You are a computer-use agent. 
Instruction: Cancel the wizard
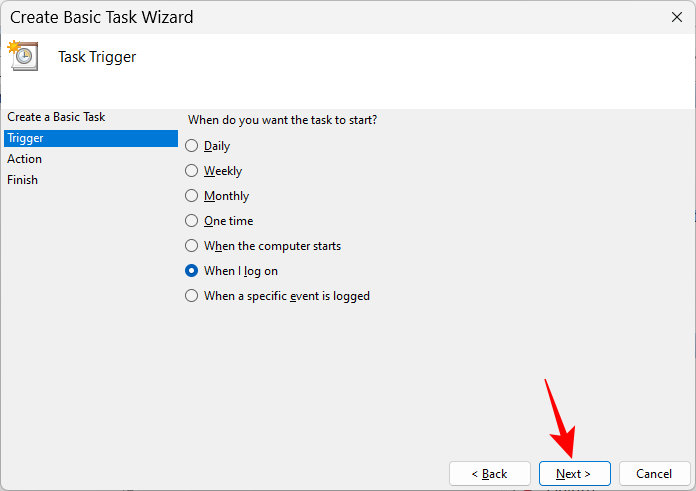654,473
